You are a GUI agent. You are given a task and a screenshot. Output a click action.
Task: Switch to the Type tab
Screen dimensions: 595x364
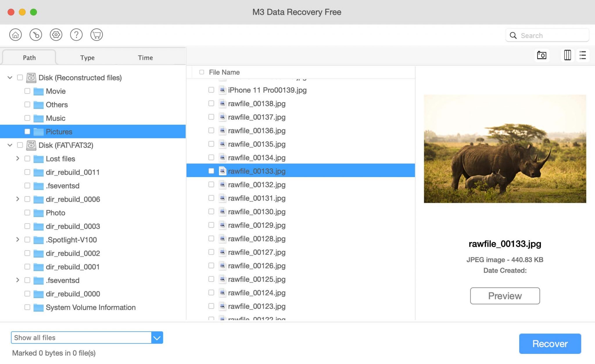click(x=87, y=57)
